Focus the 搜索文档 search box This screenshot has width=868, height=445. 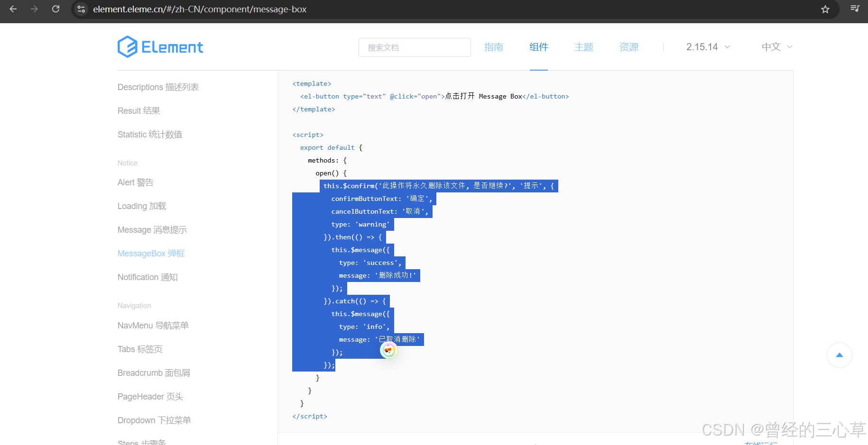pyautogui.click(x=415, y=47)
